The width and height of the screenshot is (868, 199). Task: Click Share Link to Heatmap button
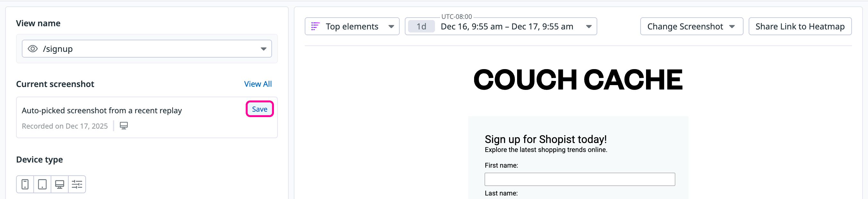click(800, 26)
